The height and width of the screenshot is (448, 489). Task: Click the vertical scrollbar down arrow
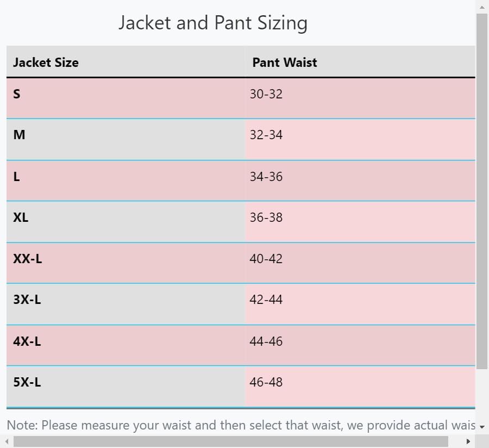[482, 427]
